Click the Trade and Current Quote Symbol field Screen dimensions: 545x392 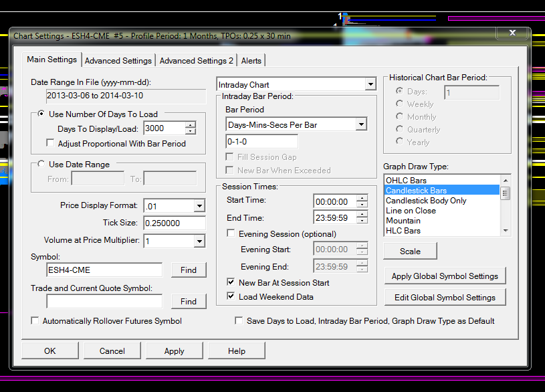104,301
